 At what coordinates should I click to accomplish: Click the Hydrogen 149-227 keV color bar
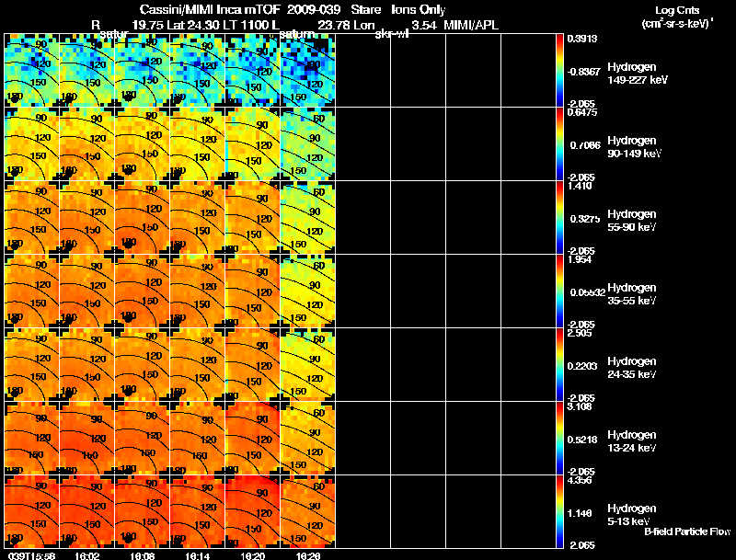[559, 71]
